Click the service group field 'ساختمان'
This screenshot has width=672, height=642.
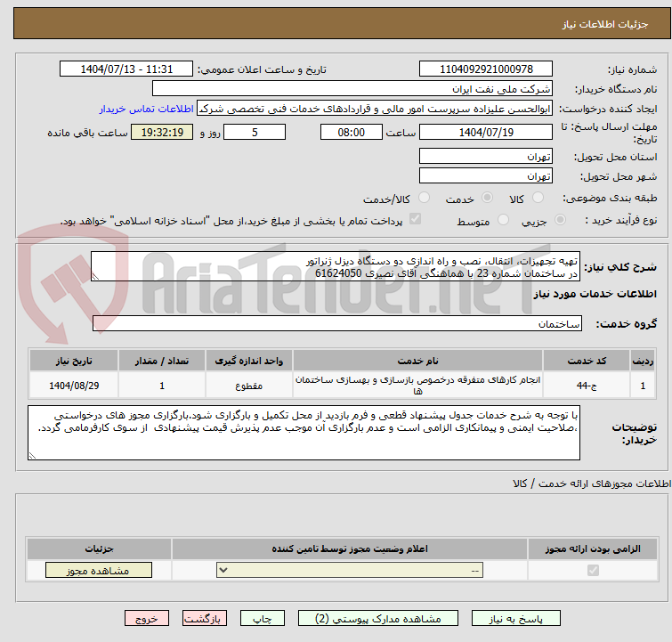click(336, 324)
